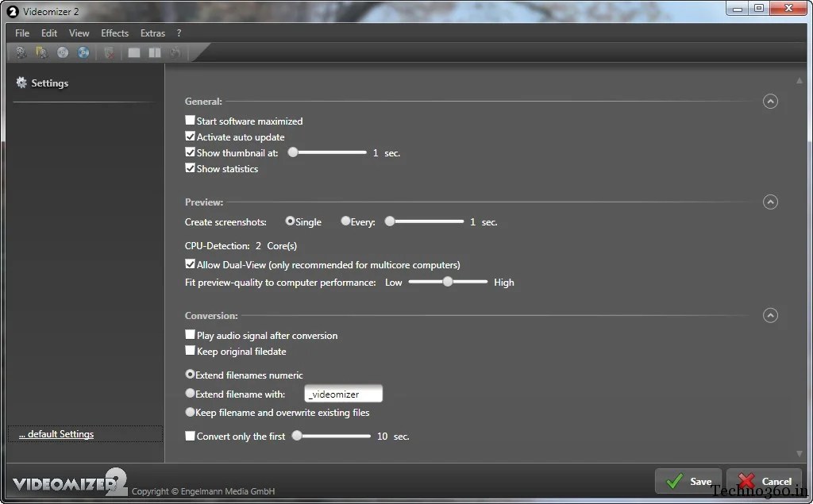
Task: Click the CPU-Detection: 2 Core(s) text
Action: tap(241, 246)
